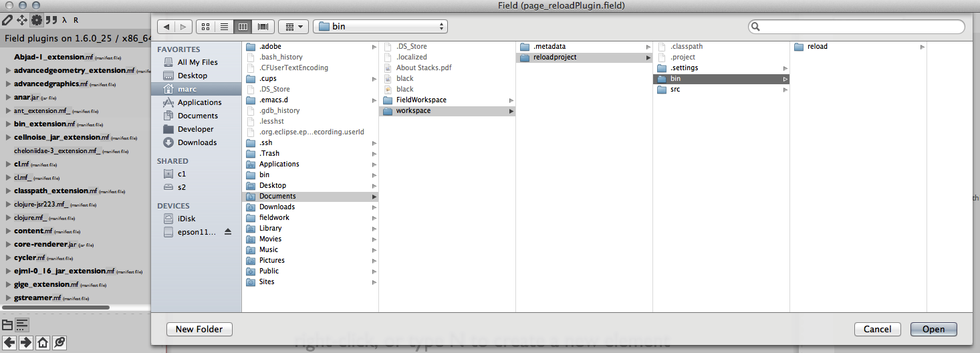Switch file dialog to icon view
The width and height of the screenshot is (980, 353).
pos(206,27)
